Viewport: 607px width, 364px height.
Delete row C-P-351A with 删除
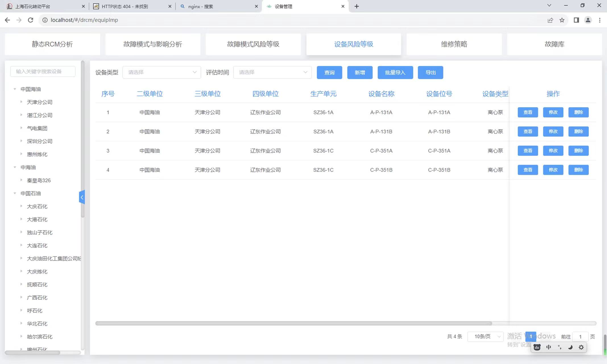578,151
